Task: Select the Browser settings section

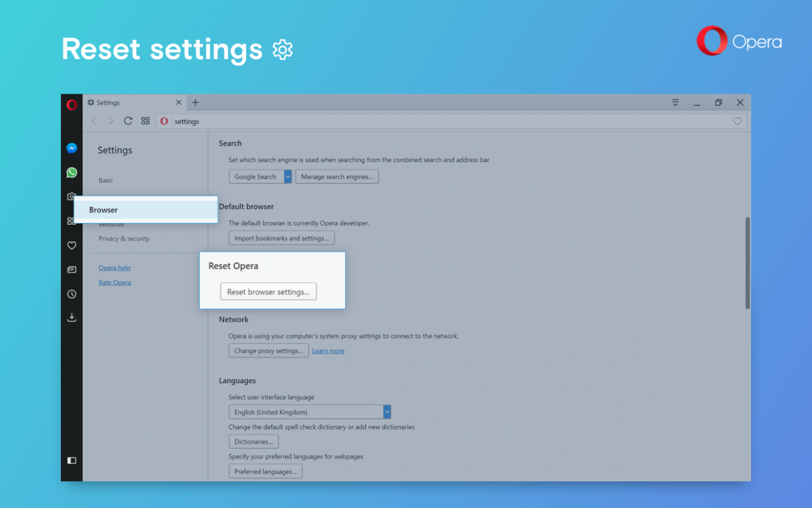Action: click(103, 209)
